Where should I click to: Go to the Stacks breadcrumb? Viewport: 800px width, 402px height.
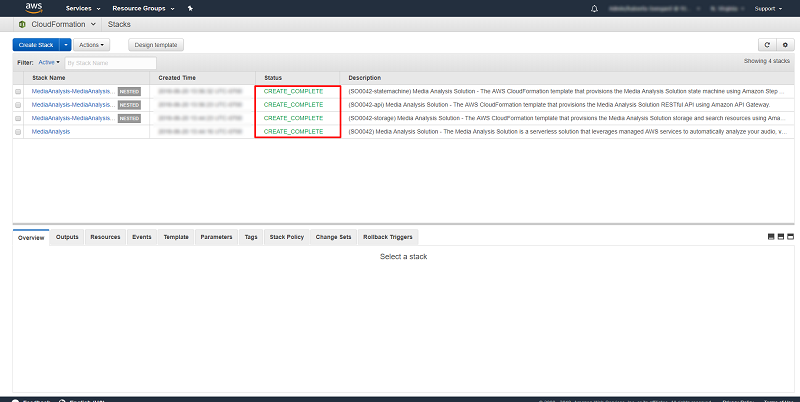(x=119, y=24)
